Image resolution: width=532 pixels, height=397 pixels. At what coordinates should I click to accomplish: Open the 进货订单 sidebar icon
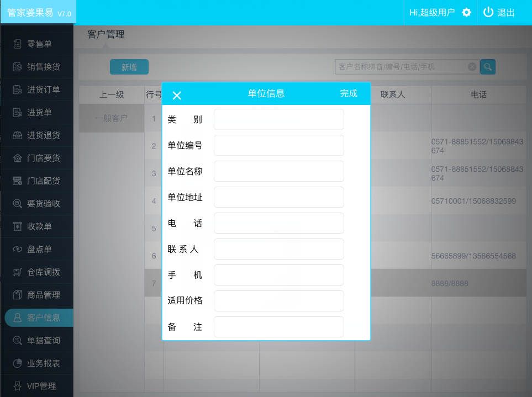(17, 89)
